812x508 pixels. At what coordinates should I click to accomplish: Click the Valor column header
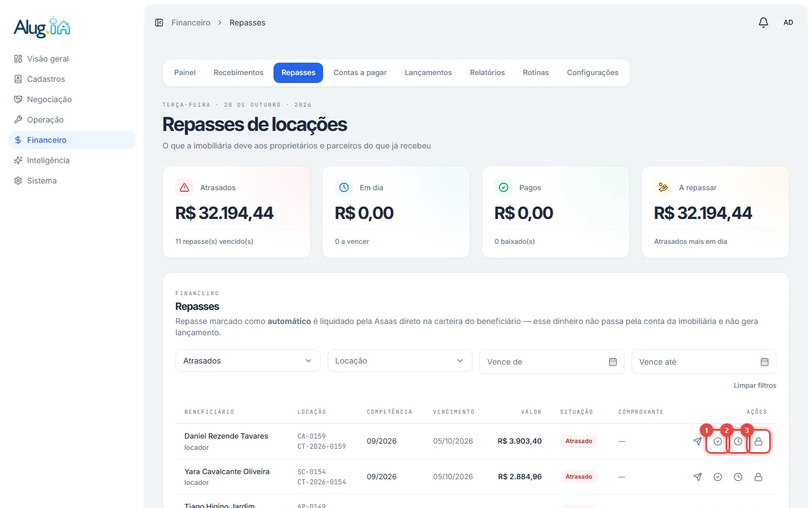click(x=531, y=412)
